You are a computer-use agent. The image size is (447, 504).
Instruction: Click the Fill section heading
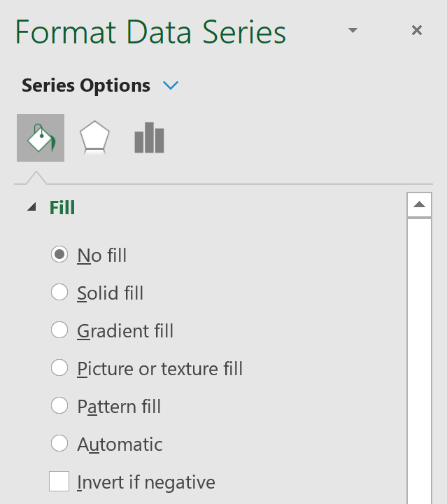[62, 208]
